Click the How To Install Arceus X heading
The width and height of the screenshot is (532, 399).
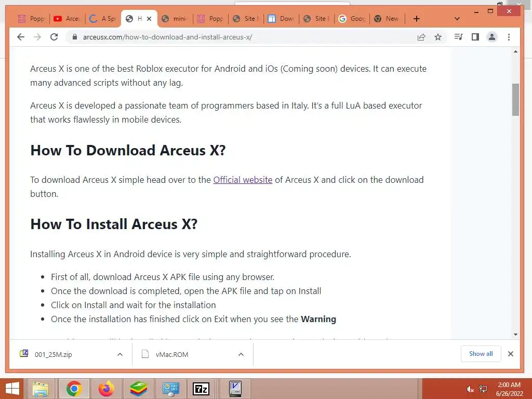[114, 224]
